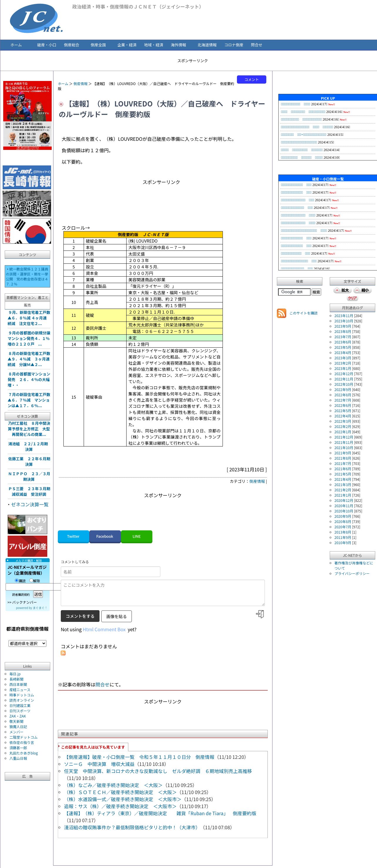Click the mail magazine email field

33,587
